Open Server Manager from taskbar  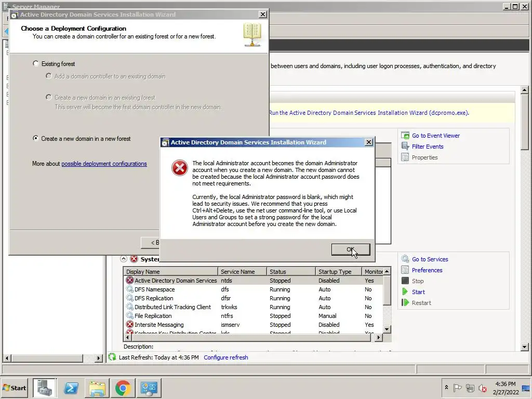point(45,388)
